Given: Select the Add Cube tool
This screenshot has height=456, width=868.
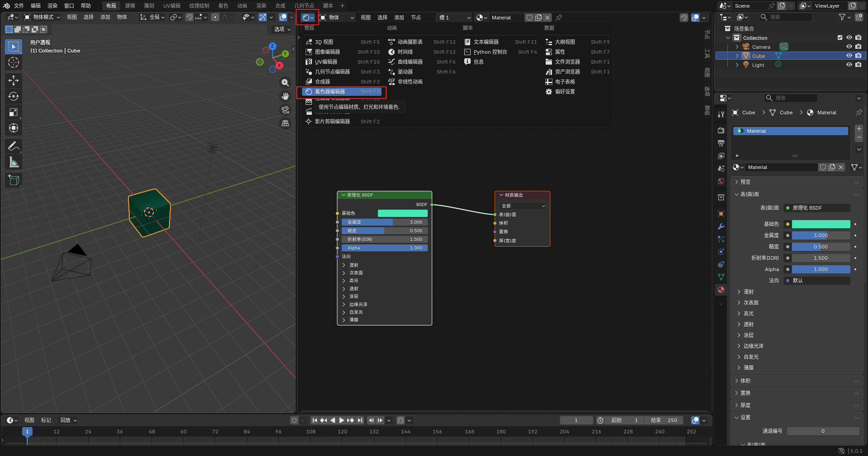Looking at the screenshot, I should (x=14, y=180).
